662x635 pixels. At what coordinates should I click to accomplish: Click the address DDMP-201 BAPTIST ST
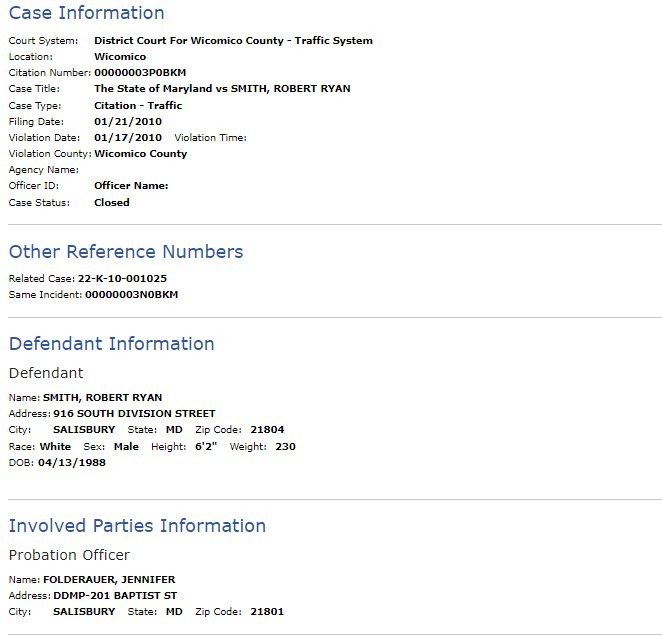tap(115, 596)
